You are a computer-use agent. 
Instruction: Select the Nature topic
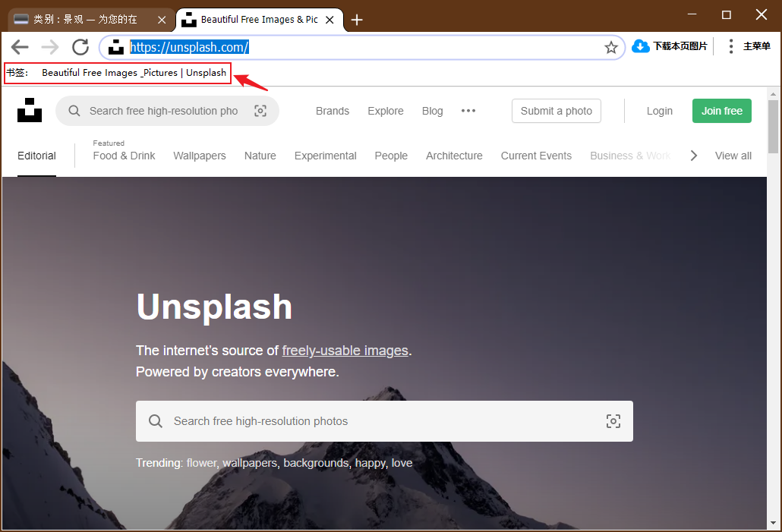click(x=260, y=156)
